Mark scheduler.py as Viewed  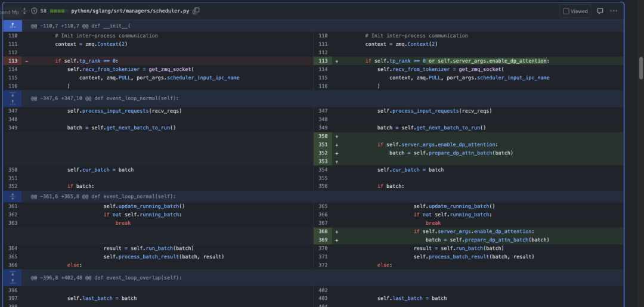click(x=565, y=11)
